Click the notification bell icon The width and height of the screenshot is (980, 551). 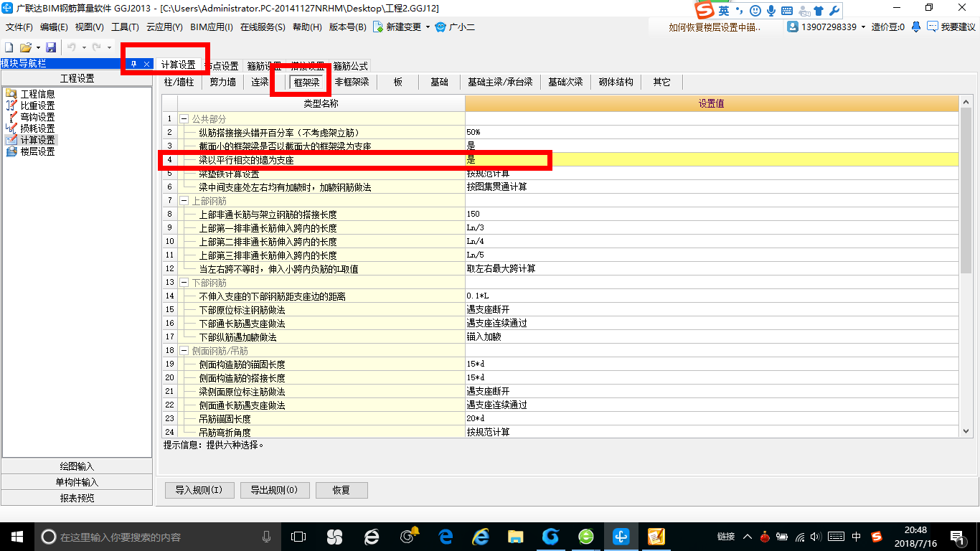916,27
